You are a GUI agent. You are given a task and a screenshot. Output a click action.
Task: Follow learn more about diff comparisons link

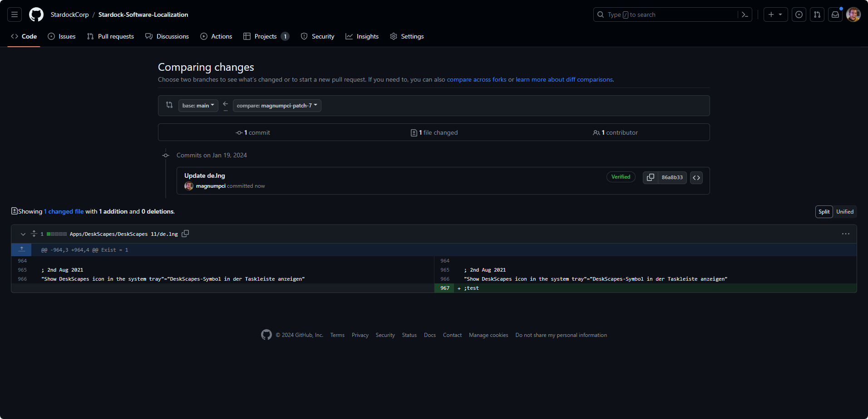click(x=564, y=79)
